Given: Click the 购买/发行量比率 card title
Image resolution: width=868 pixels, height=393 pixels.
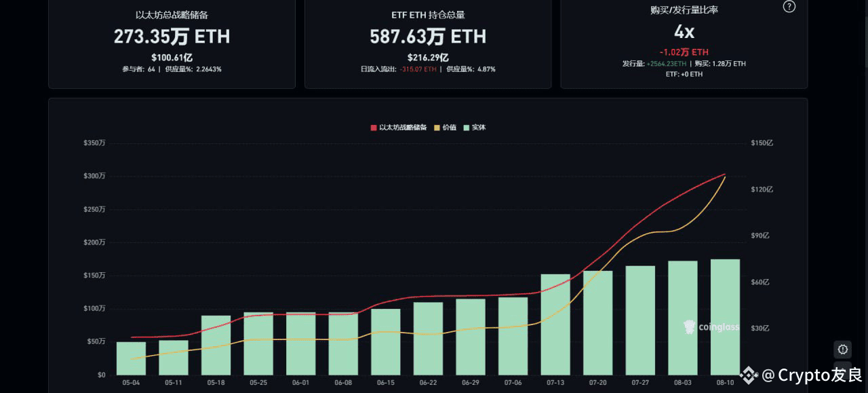Looking at the screenshot, I should 684,10.
